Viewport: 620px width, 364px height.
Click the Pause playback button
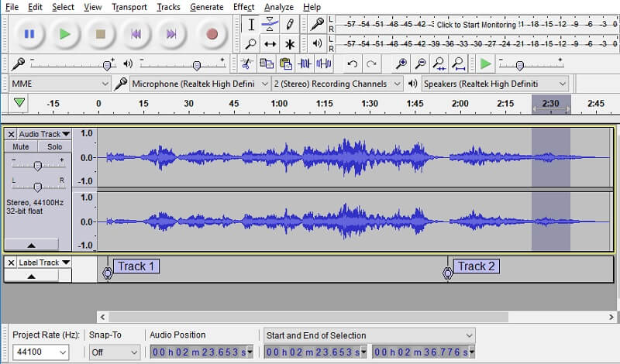(29, 34)
